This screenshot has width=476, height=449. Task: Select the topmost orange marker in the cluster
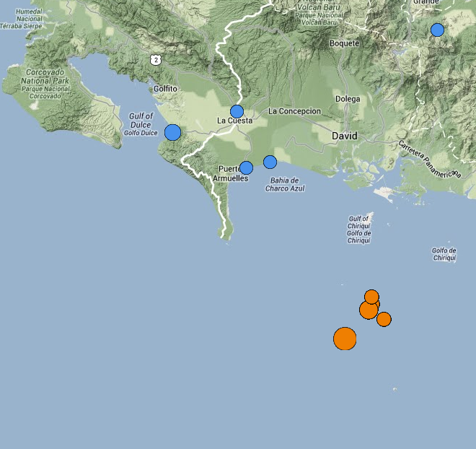[371, 297]
